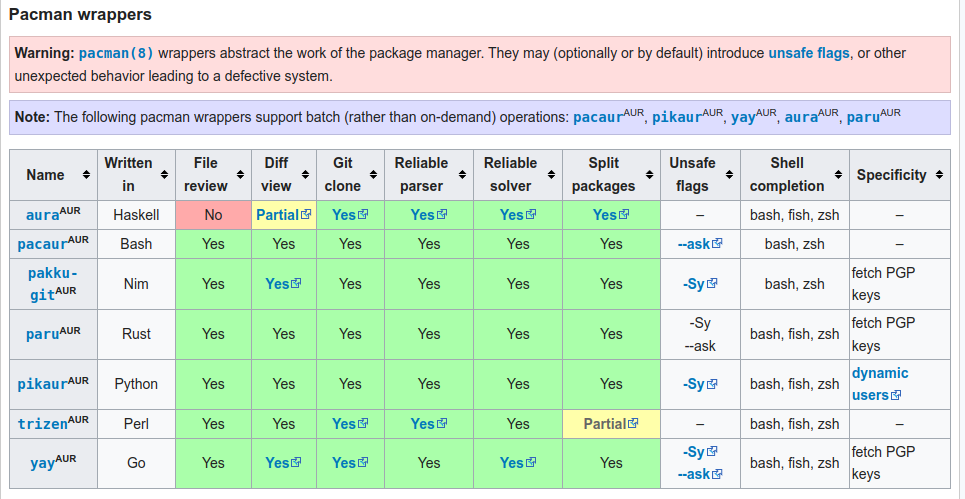The image size is (965, 499).
Task: Sort by Reliable parser column
Action: 461,175
